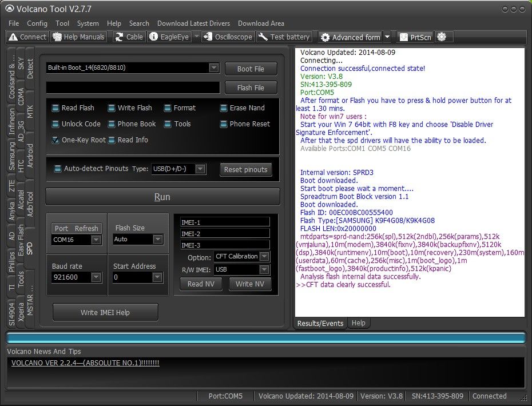
Task: Tick the Read Info checkbox
Action: (x=112, y=140)
